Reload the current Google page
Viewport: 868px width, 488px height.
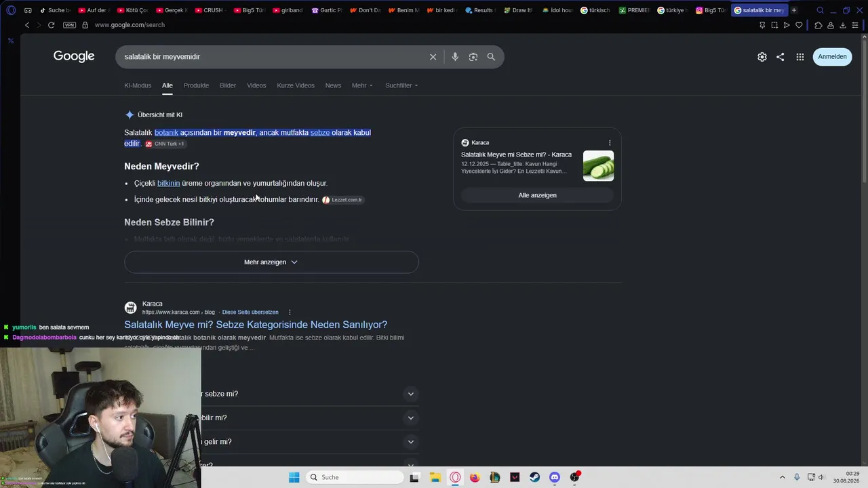tap(51, 25)
